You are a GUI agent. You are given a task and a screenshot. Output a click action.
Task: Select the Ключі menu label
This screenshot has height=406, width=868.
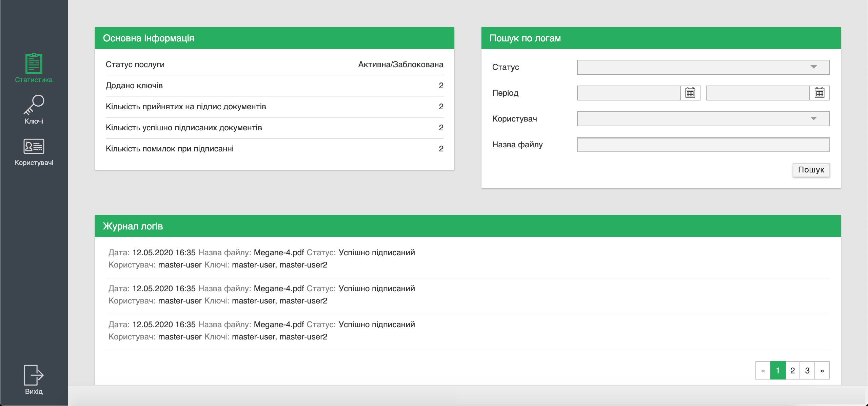34,121
